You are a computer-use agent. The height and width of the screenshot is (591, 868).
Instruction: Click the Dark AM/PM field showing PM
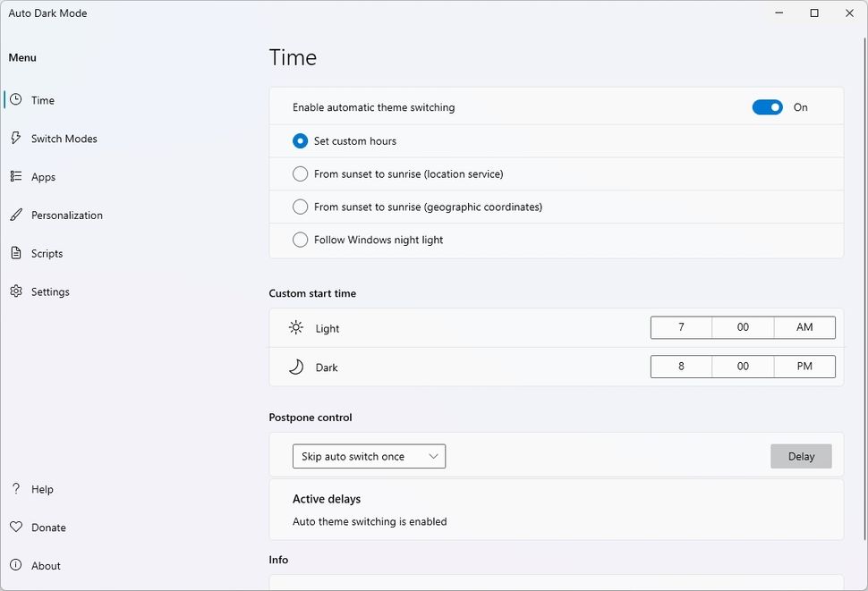coord(804,367)
